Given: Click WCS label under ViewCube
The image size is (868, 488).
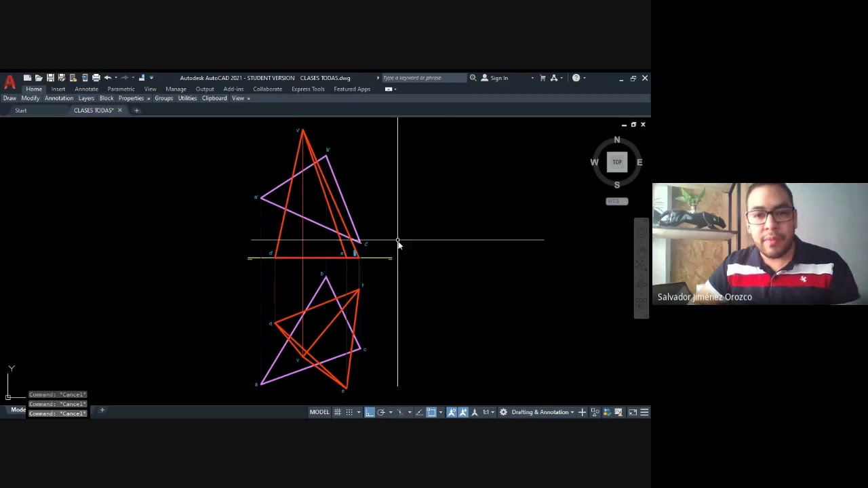Looking at the screenshot, I should [616, 201].
